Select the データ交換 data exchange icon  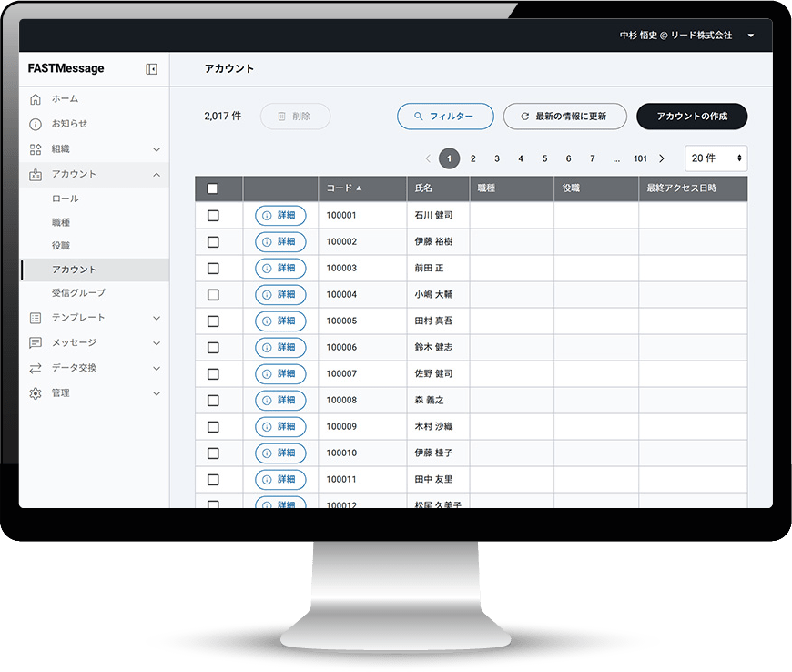click(x=36, y=369)
